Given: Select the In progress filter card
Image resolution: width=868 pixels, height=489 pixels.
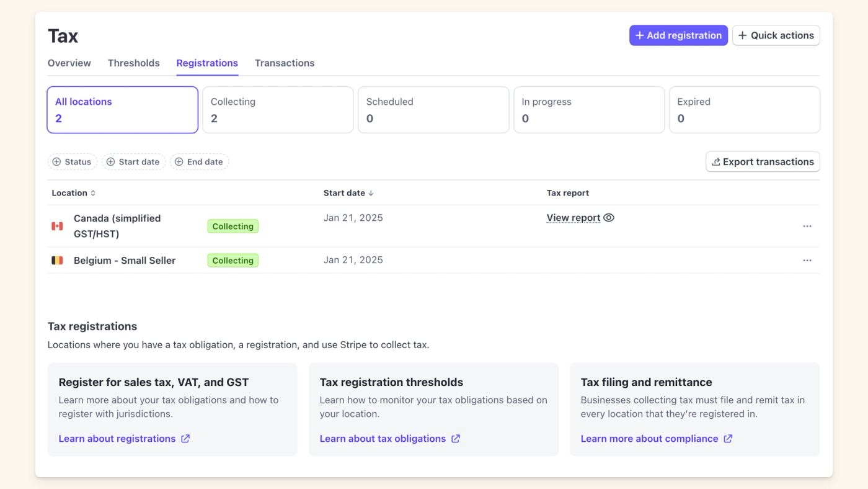Looking at the screenshot, I should (x=589, y=110).
